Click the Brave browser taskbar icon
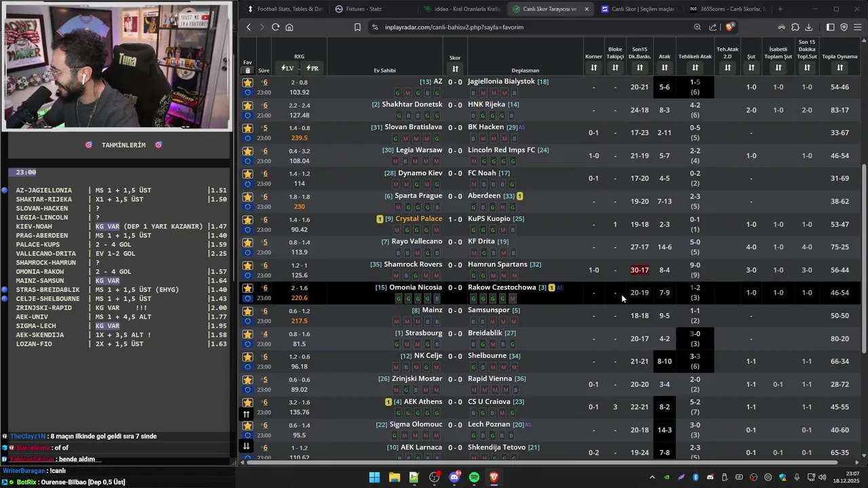 [x=494, y=477]
